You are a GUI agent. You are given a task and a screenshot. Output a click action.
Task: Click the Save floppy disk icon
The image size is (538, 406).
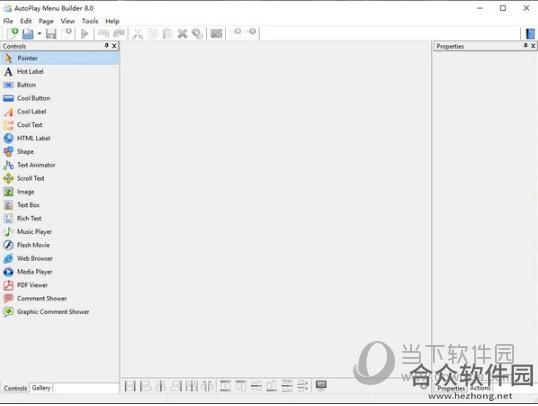[51, 34]
